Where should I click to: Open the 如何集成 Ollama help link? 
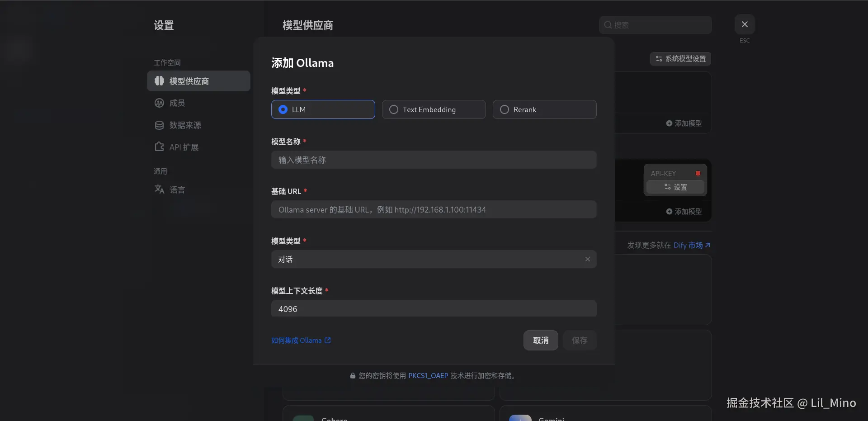pos(301,341)
